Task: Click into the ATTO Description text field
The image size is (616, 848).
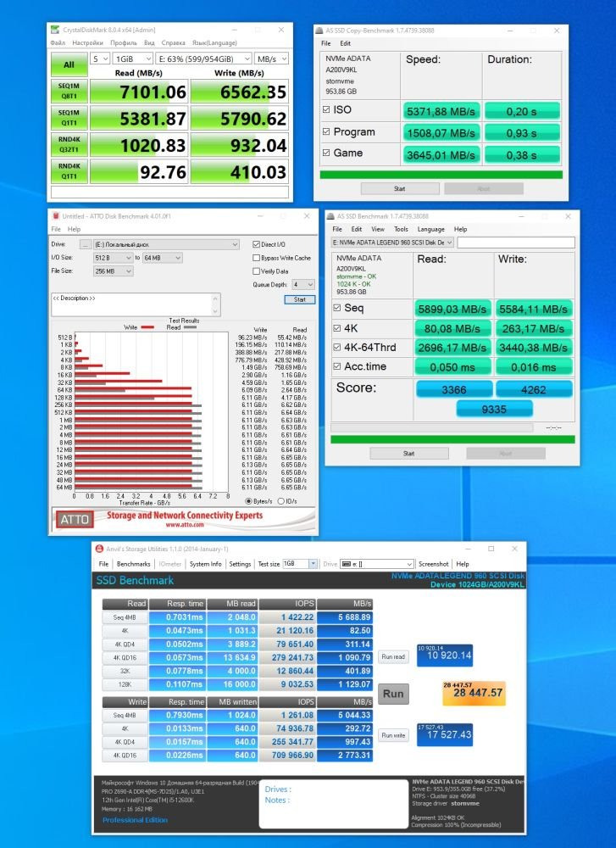Action: (x=131, y=304)
